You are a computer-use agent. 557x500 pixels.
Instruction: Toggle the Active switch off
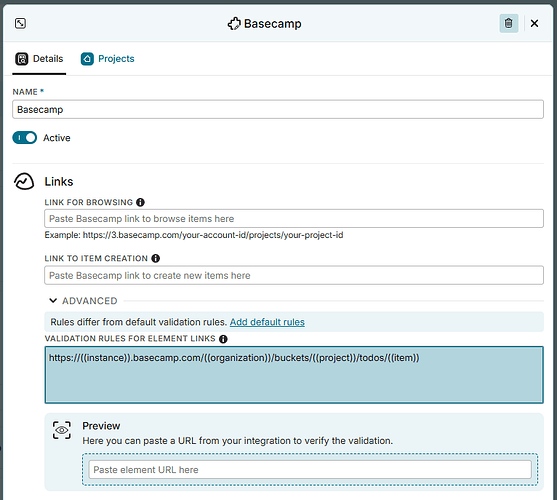(25, 138)
